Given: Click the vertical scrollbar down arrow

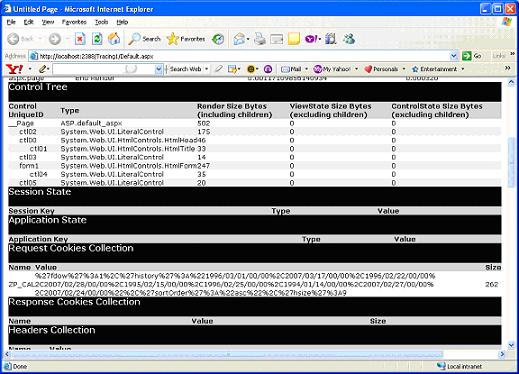Looking at the screenshot, I should click(511, 345).
